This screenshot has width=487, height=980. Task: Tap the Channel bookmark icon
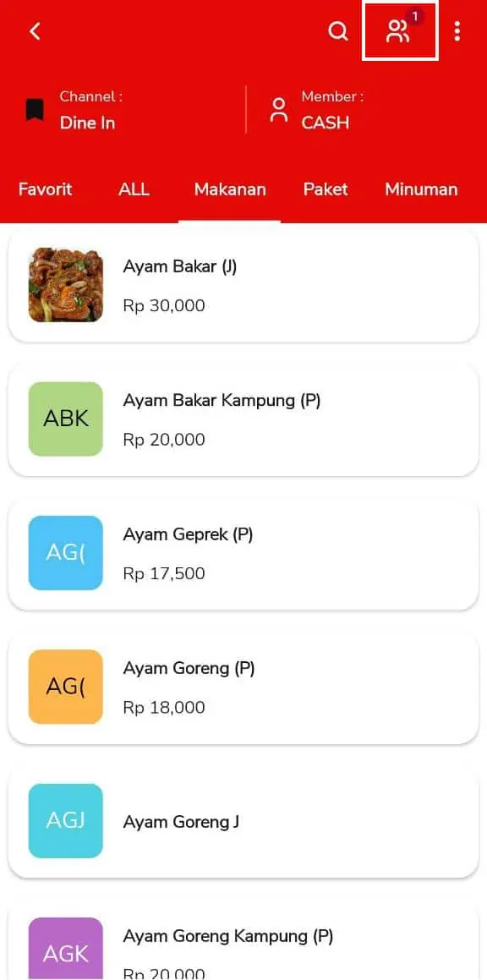(35, 110)
